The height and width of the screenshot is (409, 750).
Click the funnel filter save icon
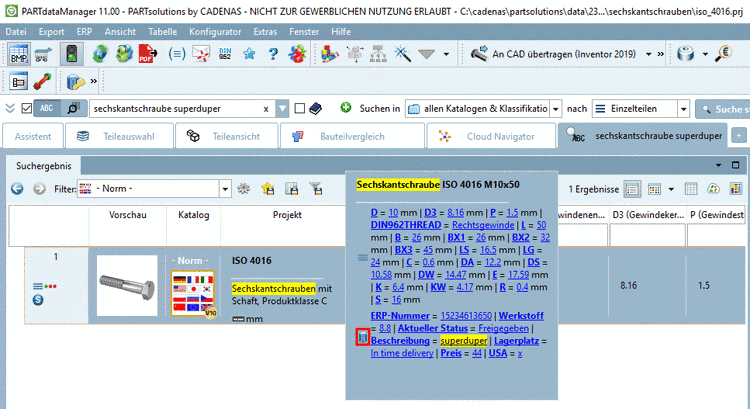point(316,189)
